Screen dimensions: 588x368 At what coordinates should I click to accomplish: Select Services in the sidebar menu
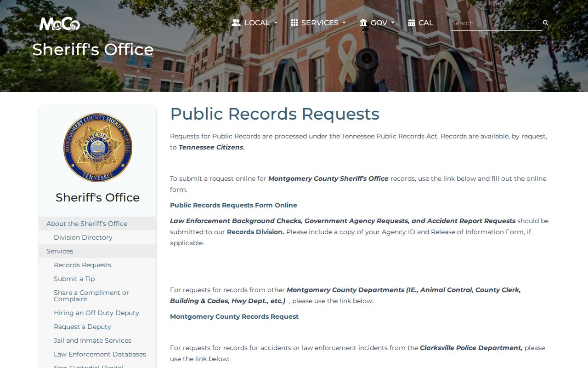pyautogui.click(x=97, y=251)
